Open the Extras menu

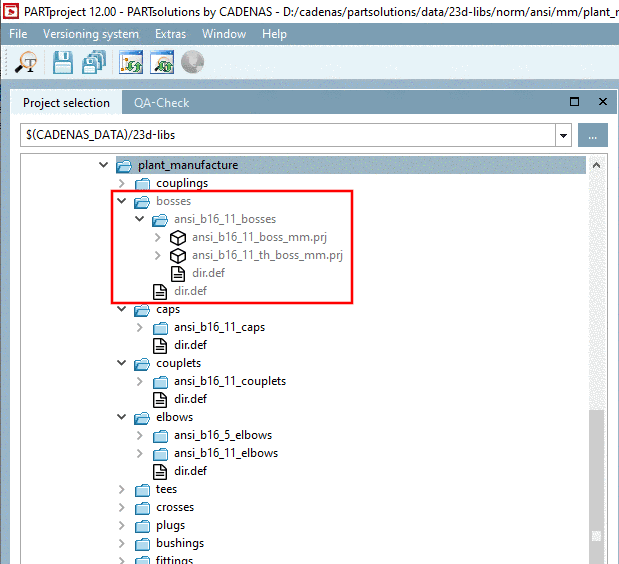[x=170, y=34]
